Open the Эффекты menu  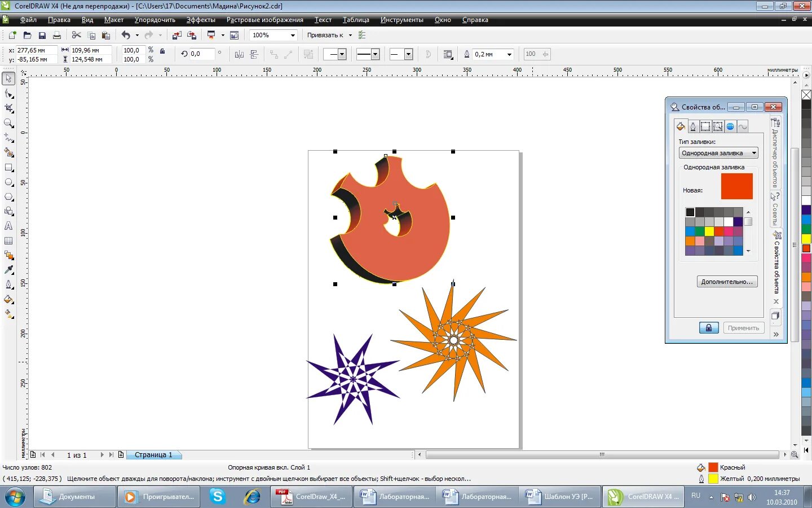pos(201,20)
